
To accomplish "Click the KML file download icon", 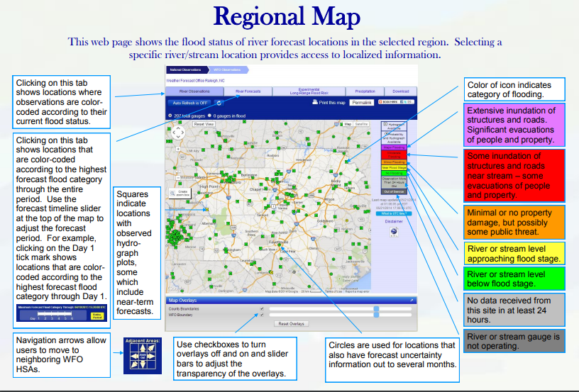I will click(x=394, y=232).
